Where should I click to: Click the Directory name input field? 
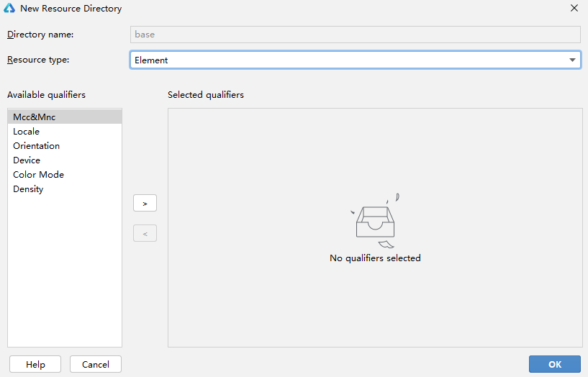click(355, 35)
